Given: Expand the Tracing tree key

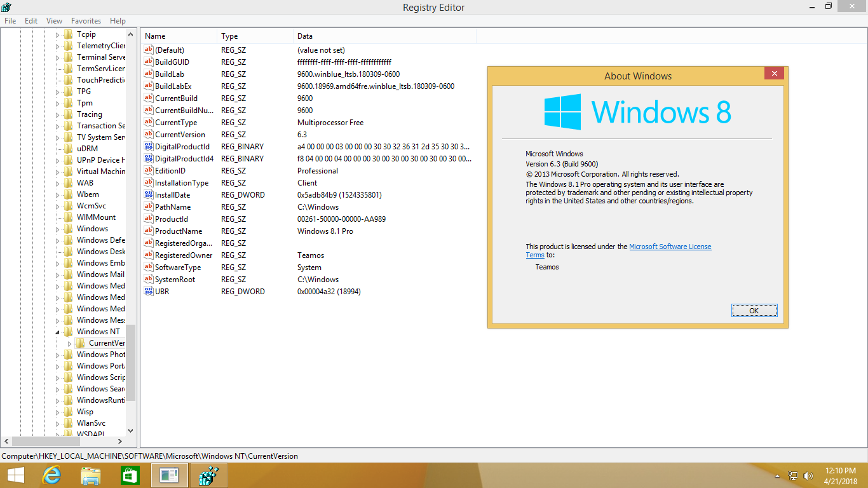Looking at the screenshot, I should click(57, 114).
